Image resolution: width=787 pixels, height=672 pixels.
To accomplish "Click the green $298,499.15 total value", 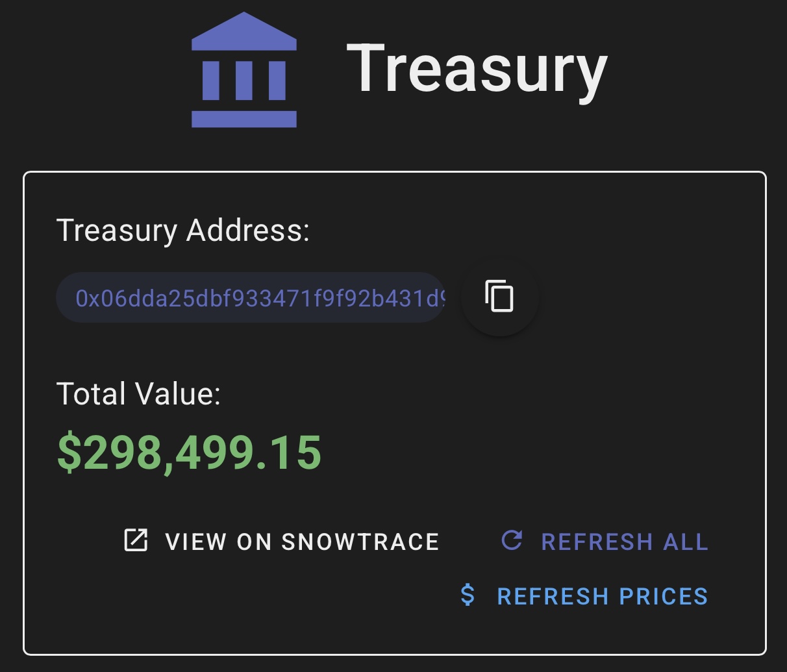I will 189,453.
